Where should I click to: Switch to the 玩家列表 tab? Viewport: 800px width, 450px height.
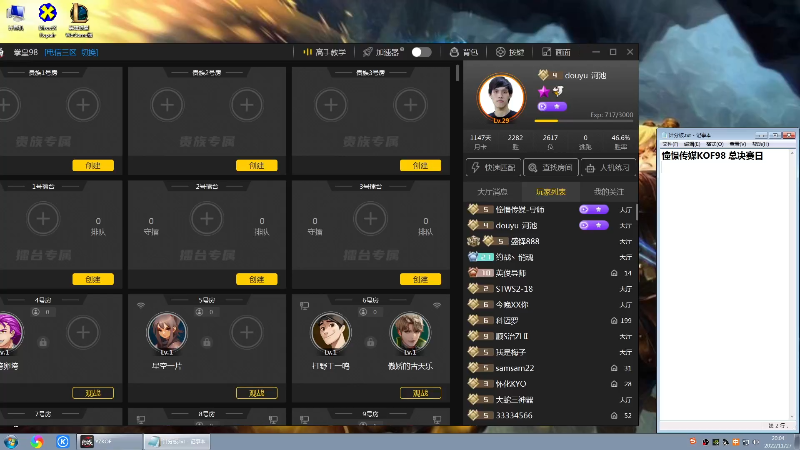coord(551,192)
